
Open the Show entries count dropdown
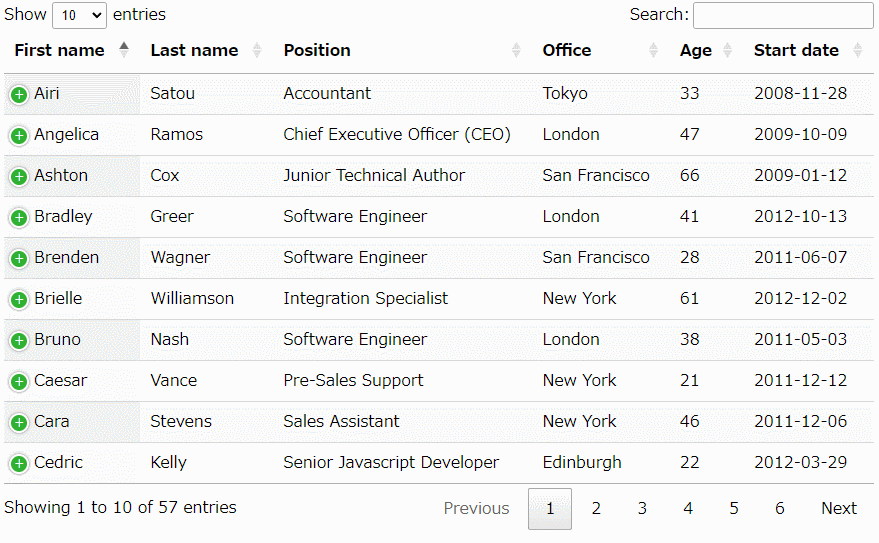pos(79,15)
